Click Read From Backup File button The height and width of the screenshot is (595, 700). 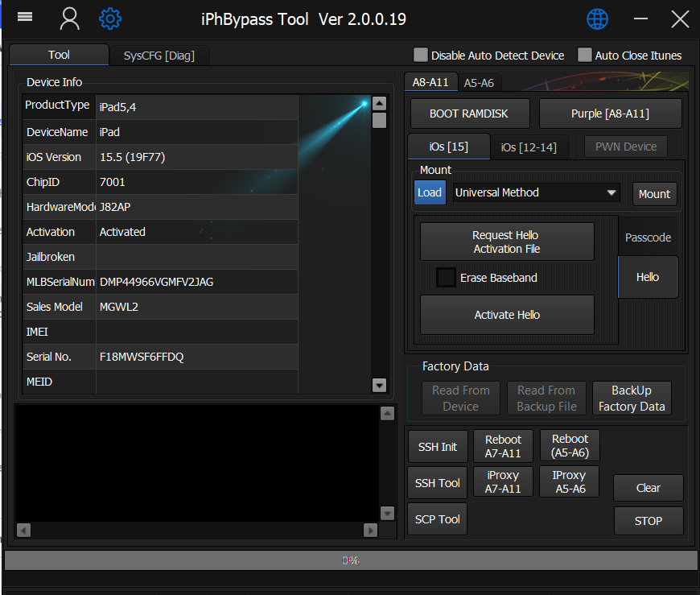pyautogui.click(x=546, y=398)
